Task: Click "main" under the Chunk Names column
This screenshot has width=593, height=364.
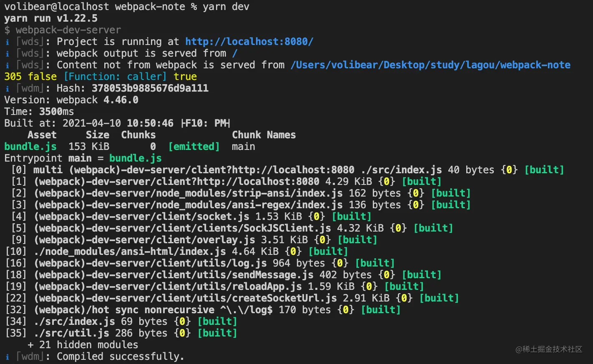Action: tap(244, 147)
